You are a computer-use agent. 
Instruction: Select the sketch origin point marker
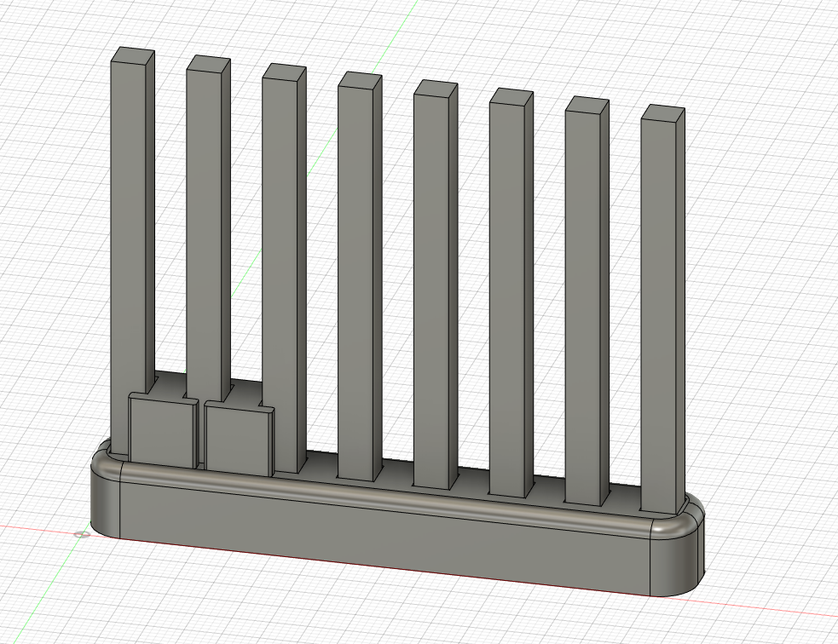coord(81,534)
